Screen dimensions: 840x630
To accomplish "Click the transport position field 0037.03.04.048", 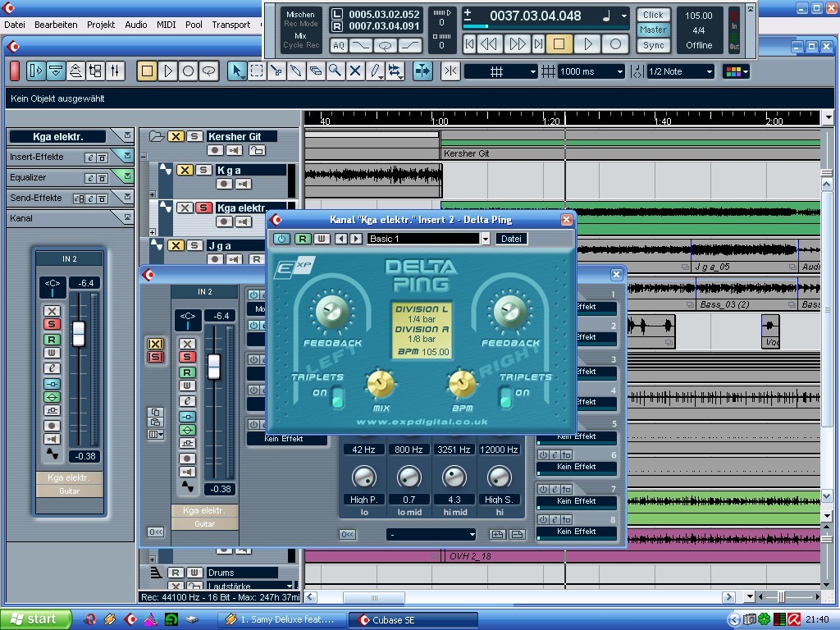I will [536, 16].
